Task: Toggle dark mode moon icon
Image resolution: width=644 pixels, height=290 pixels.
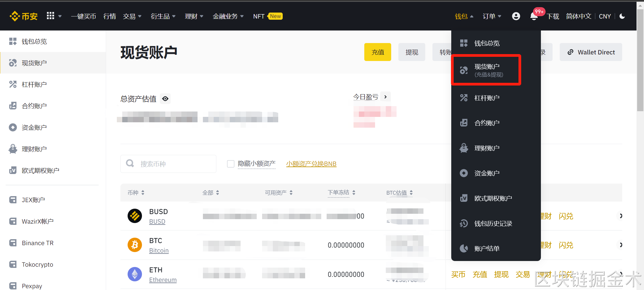Action: 622,16
